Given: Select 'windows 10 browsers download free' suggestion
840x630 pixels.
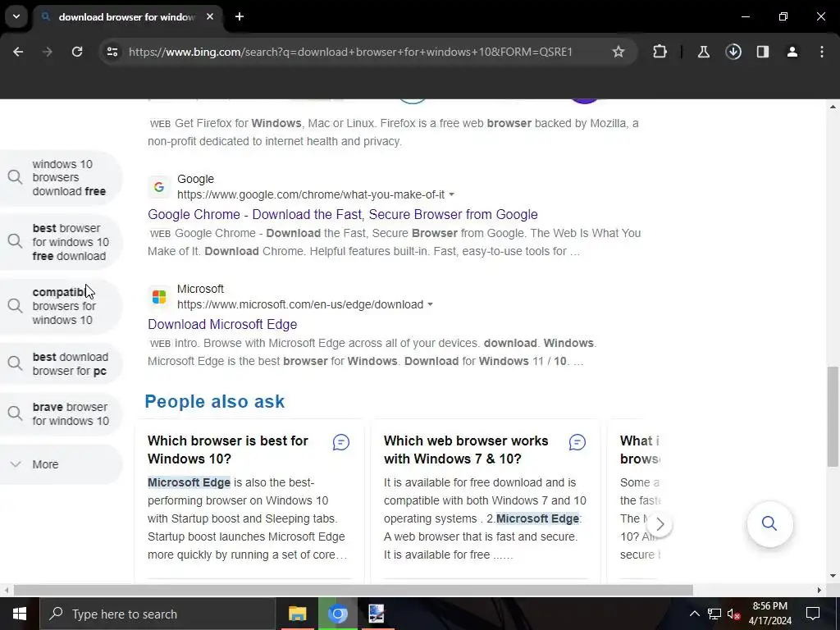Looking at the screenshot, I should [x=62, y=178].
